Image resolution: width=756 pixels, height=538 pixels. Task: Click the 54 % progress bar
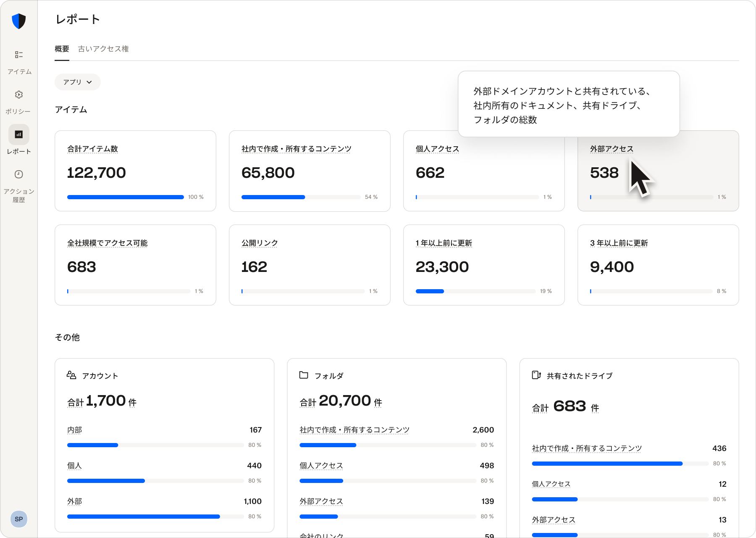click(x=301, y=197)
